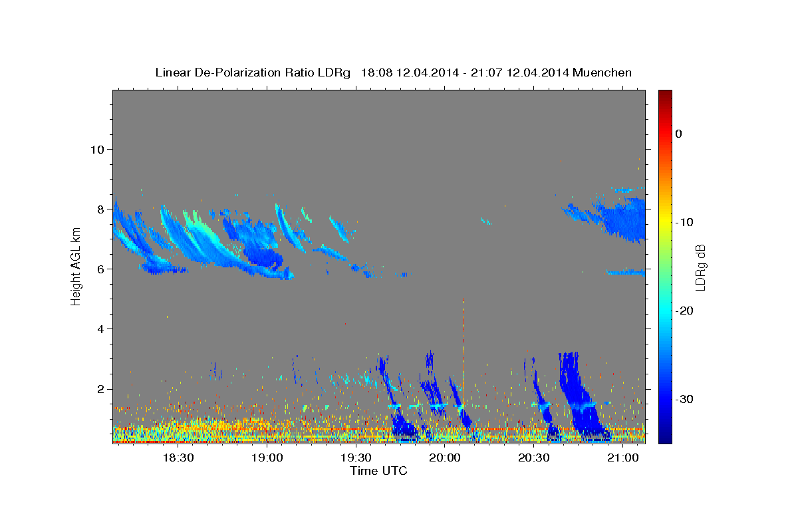Click the 20:30 time tick label

coord(533,458)
